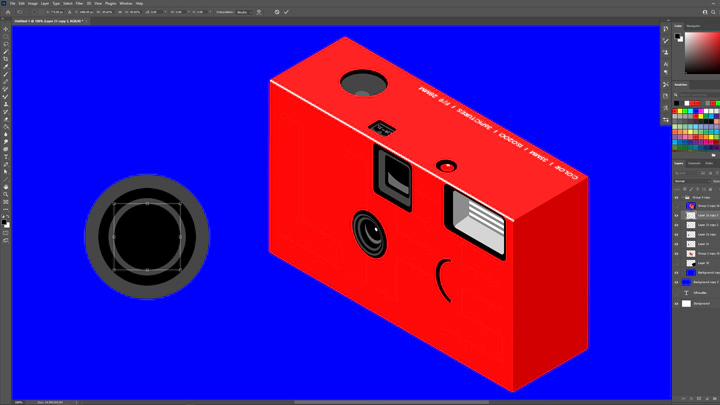Select the Eyedropper tool
The height and width of the screenshot is (405, 720).
[6, 67]
